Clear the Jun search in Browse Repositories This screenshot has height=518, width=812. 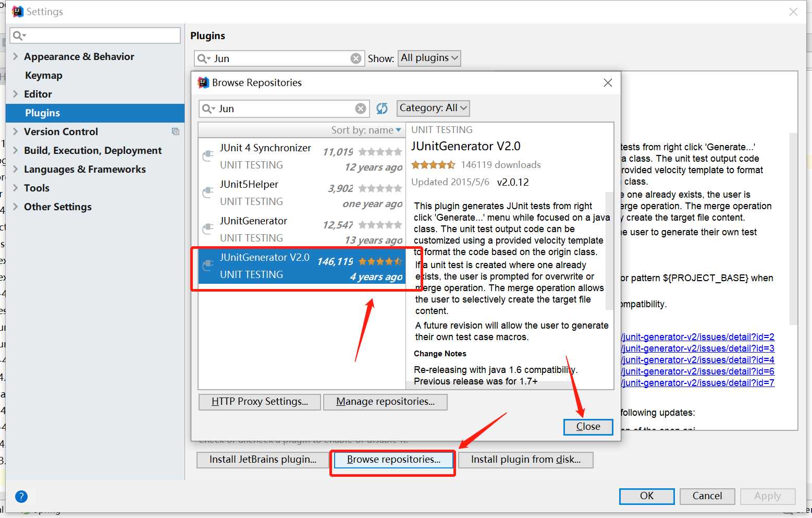[361, 109]
